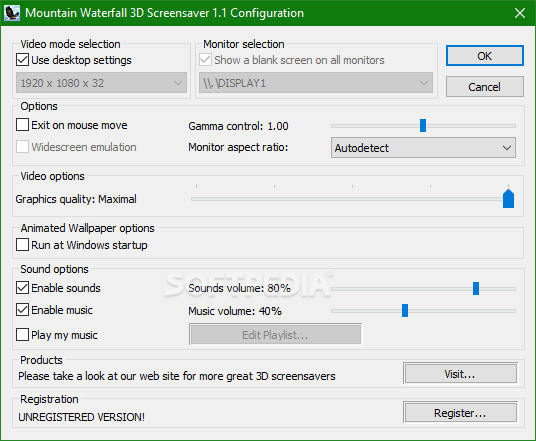Viewport: 536px width, 441px height.
Task: Click the Music volume: 40% label
Action: 235,311
